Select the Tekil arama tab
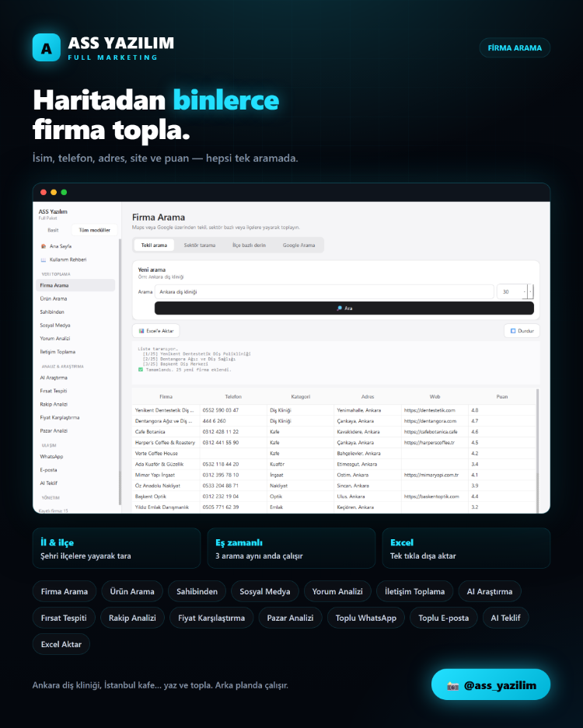Image resolution: width=583 pixels, height=728 pixels. (x=154, y=246)
